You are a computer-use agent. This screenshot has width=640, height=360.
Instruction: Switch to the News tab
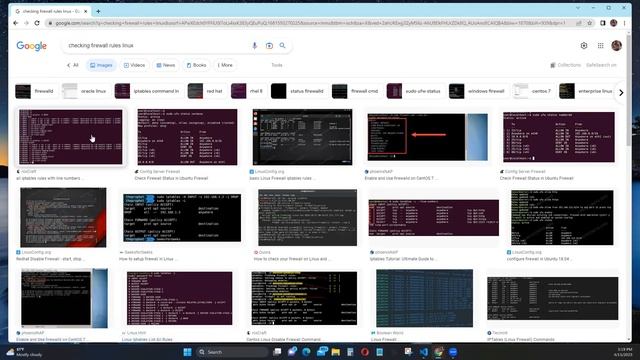pos(166,65)
